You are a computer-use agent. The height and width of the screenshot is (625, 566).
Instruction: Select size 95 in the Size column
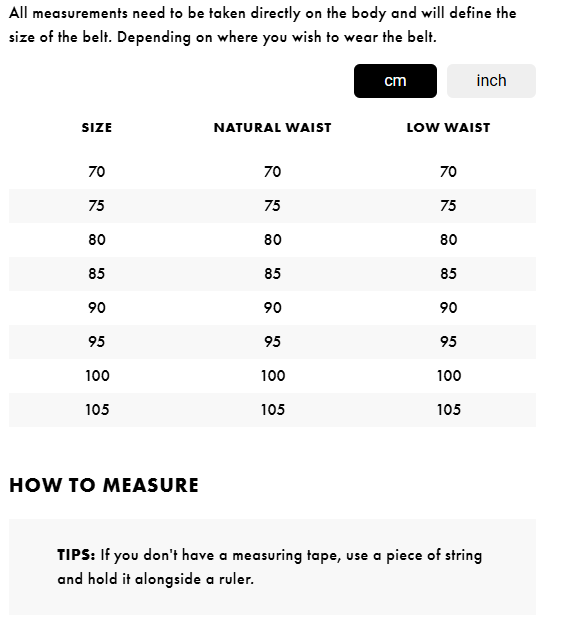97,342
